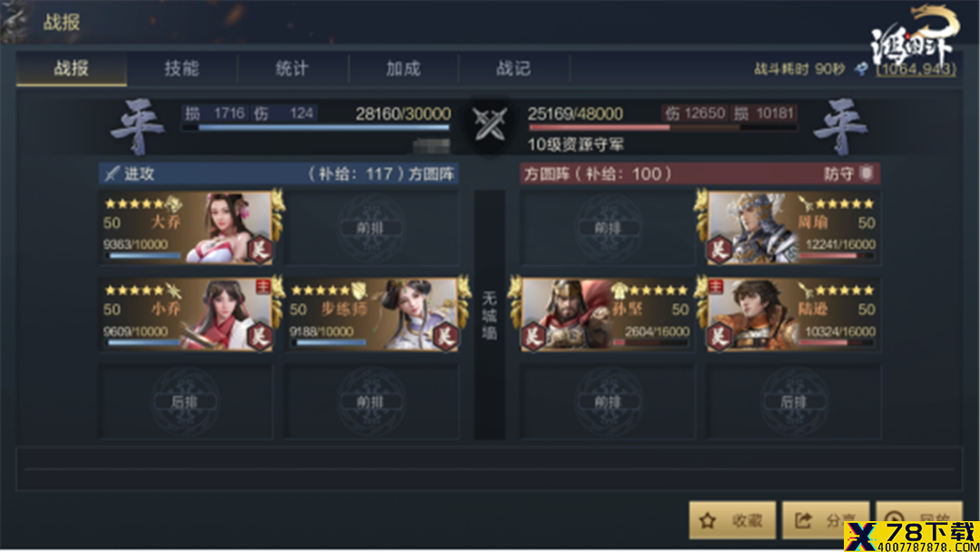Click the crossed swords battle icon

[x=489, y=123]
